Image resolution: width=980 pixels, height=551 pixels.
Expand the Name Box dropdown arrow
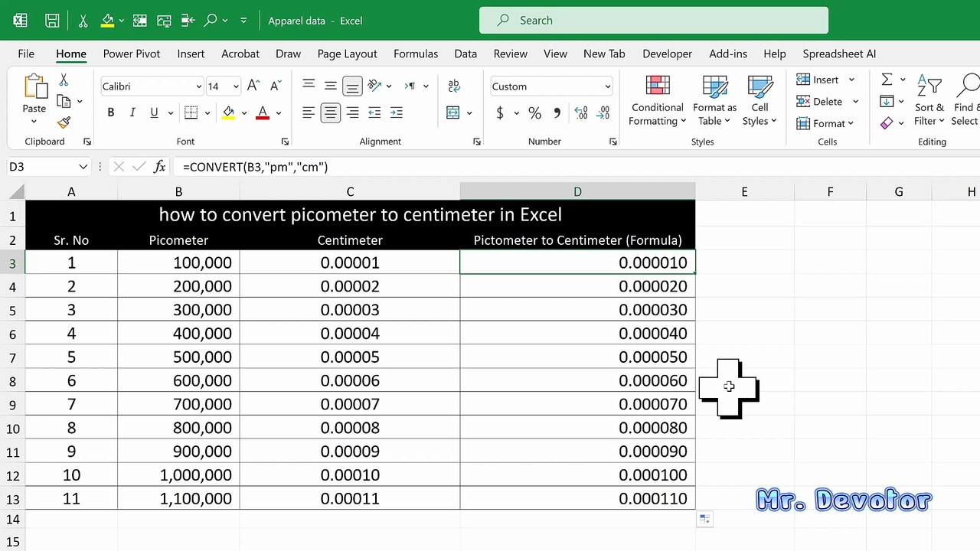tap(83, 167)
